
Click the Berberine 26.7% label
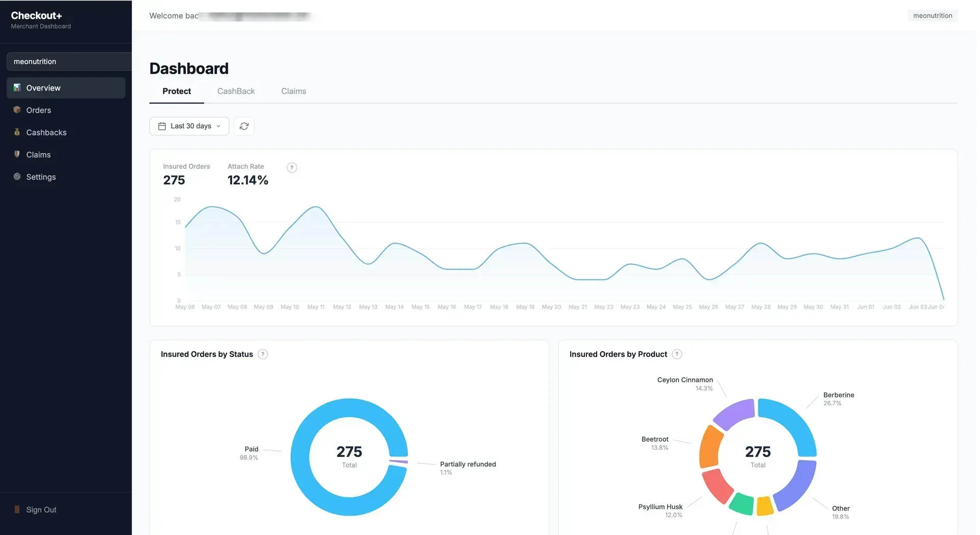pyautogui.click(x=839, y=399)
